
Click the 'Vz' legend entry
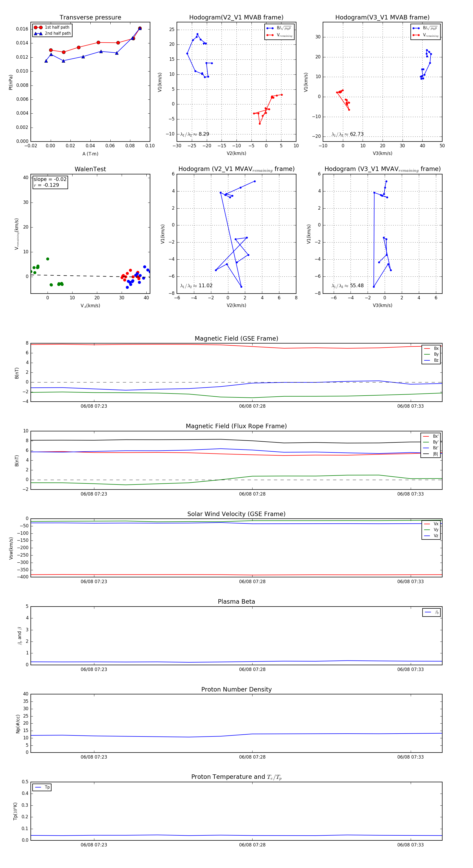click(431, 536)
